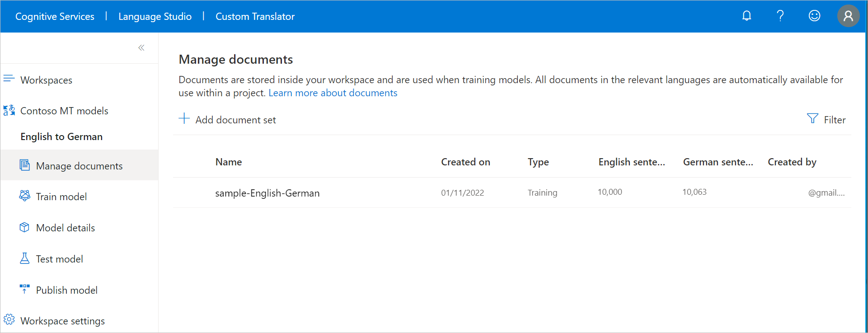
Task: Open Contoso MT models in sidebar
Action: [64, 111]
